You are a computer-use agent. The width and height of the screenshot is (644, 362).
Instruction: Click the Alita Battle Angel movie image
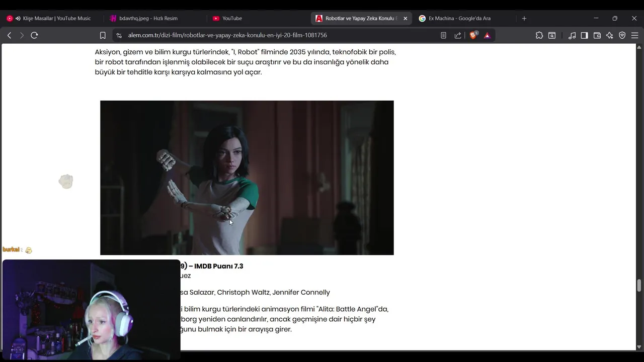[247, 177]
